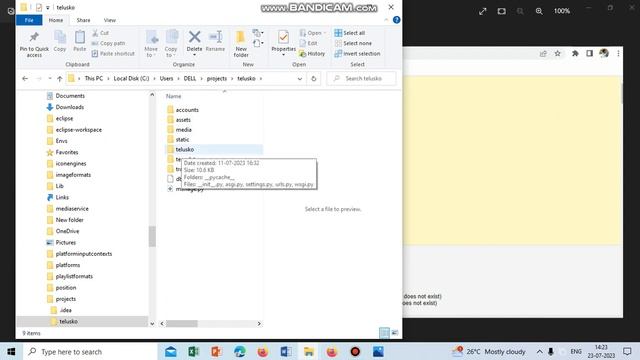Refresh the telusko folder view
Image resolution: width=640 pixels, height=360 pixels.
(313, 79)
